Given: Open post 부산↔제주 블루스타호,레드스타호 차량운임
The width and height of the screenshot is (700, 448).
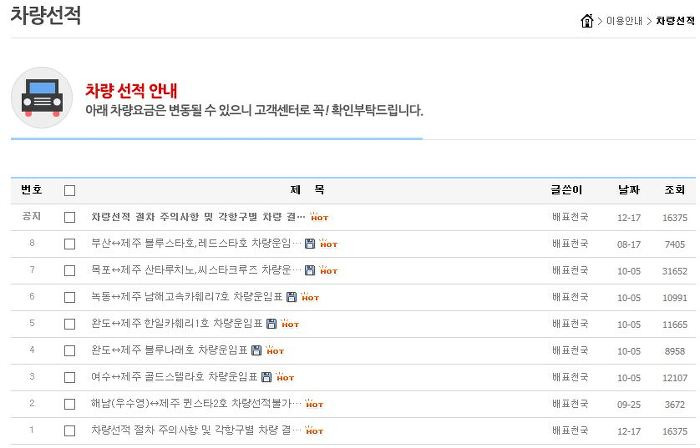Looking at the screenshot, I should [x=196, y=243].
